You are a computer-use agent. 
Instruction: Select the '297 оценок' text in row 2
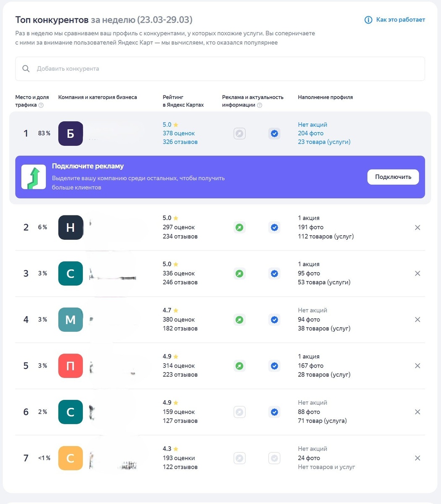coord(179,227)
